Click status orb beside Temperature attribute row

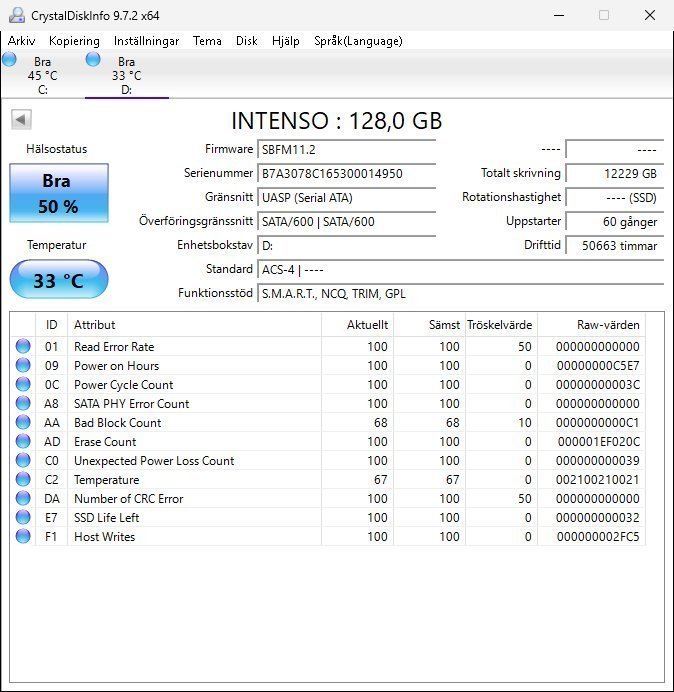click(x=23, y=480)
